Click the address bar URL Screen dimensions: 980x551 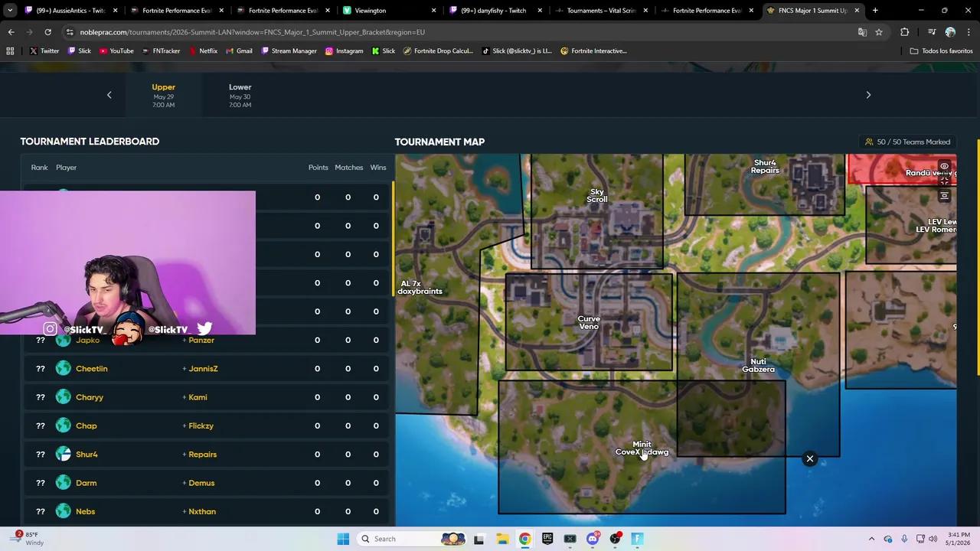(x=252, y=32)
